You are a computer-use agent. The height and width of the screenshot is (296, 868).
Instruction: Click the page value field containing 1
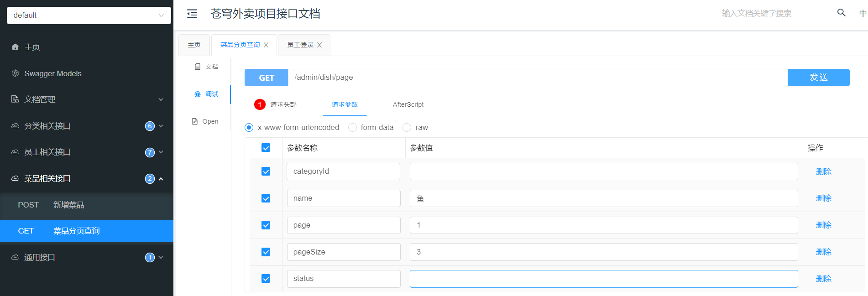(604, 225)
